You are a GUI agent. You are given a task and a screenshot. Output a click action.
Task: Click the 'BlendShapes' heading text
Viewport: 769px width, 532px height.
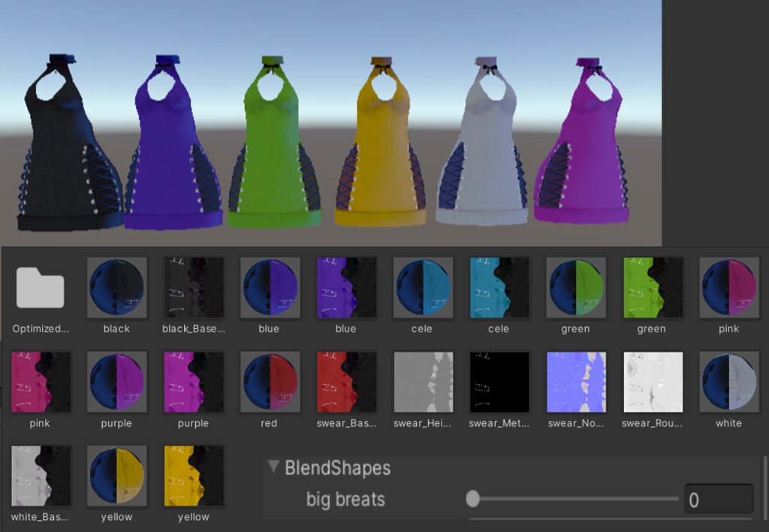tap(337, 467)
